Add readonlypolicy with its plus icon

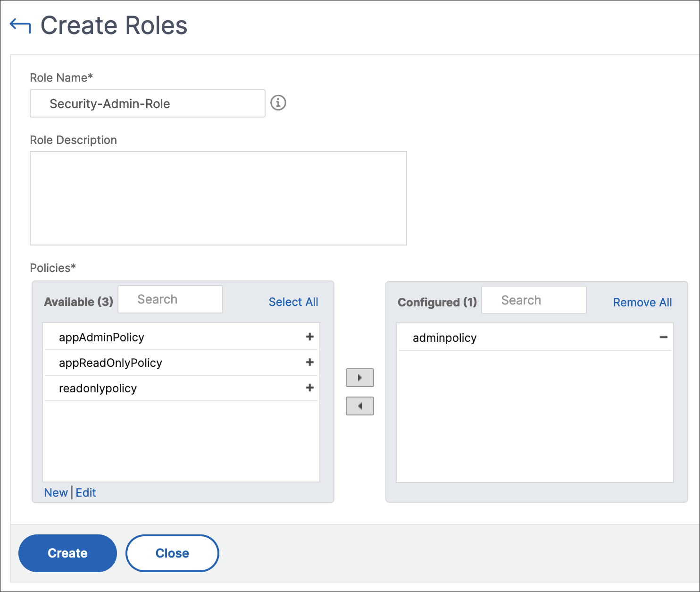tap(310, 388)
